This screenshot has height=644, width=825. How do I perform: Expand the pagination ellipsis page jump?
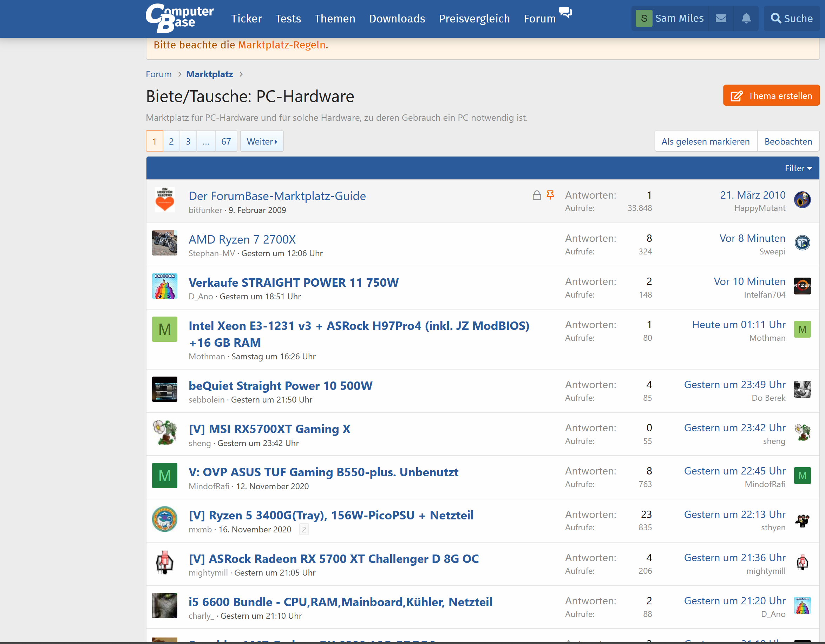click(206, 141)
